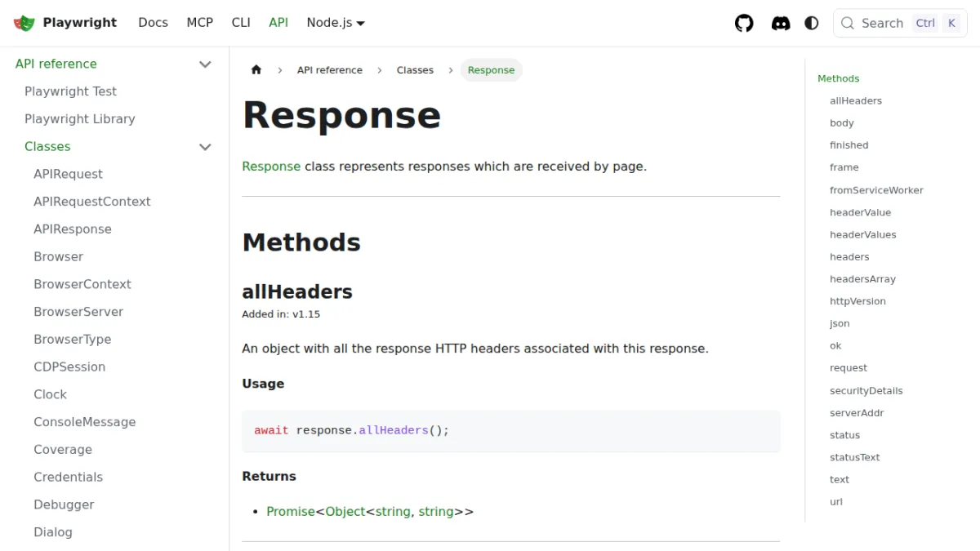Jump to headerValue in table of contents
This screenshot has width=980, height=551.
coord(861,212)
